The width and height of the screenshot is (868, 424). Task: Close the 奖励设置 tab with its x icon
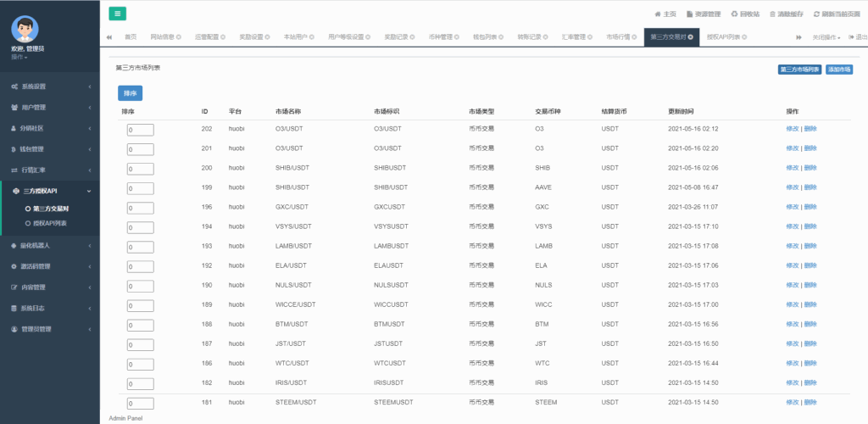tap(267, 37)
